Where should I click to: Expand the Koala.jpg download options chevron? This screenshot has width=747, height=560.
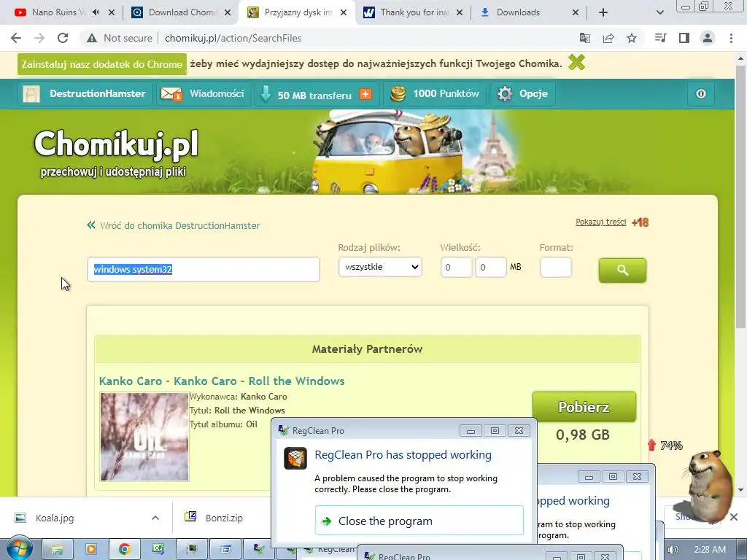click(x=155, y=518)
